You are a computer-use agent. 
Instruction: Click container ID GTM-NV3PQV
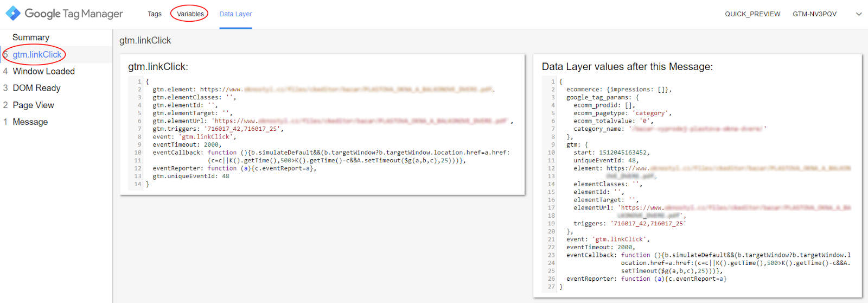(x=814, y=14)
